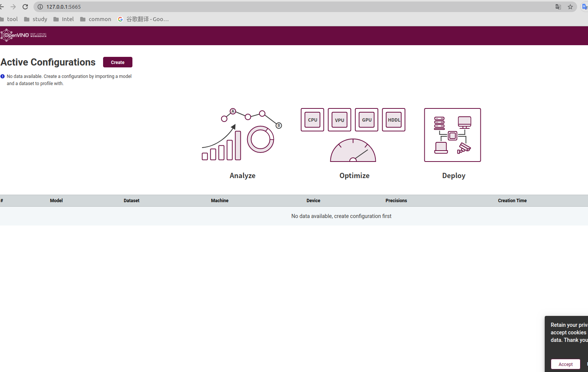This screenshot has width=588, height=372.
Task: Bookmark this page with the star icon
Action: pos(570,7)
